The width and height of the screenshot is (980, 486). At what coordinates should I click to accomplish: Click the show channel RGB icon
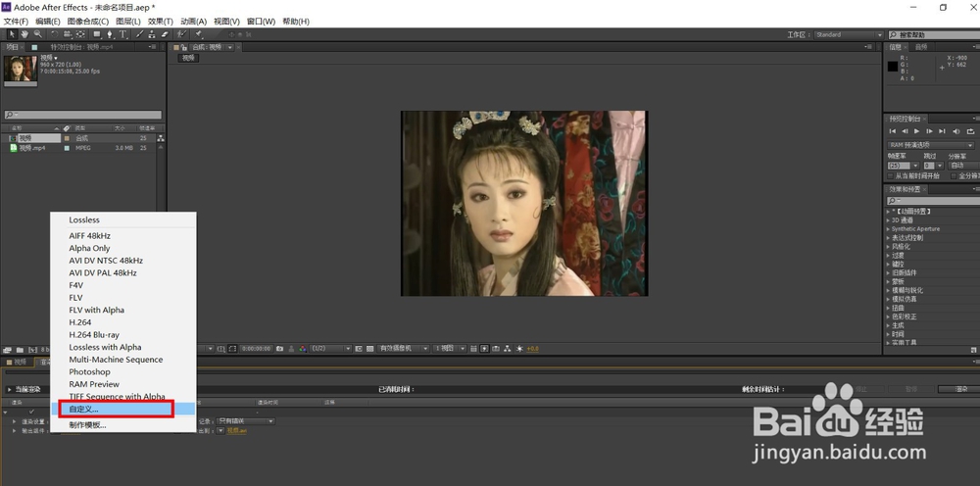[x=303, y=349]
